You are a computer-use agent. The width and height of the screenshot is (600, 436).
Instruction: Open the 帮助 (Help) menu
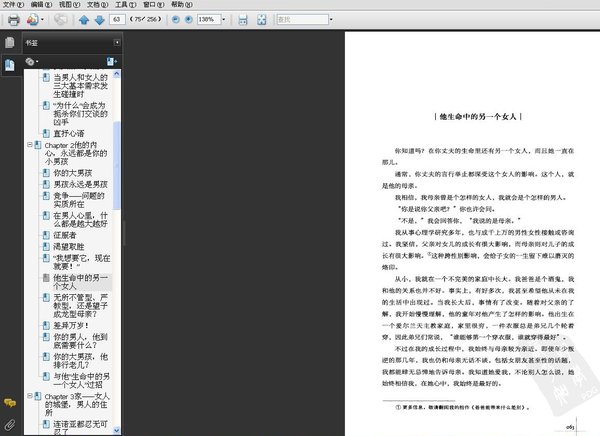[x=181, y=5]
